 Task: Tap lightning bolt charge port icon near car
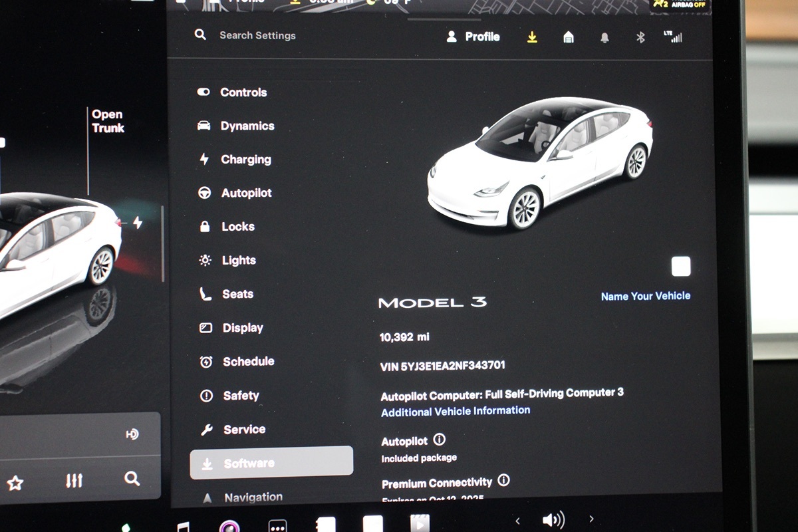138,223
